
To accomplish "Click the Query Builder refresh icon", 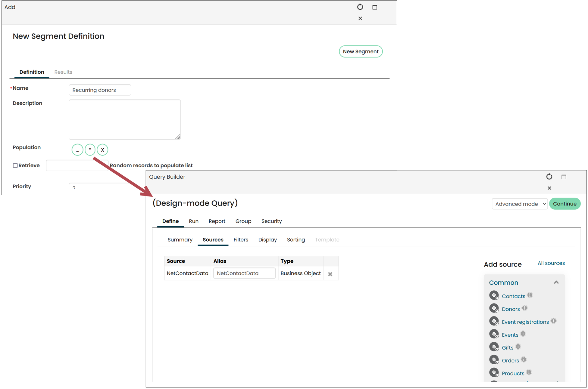I will click(x=549, y=176).
